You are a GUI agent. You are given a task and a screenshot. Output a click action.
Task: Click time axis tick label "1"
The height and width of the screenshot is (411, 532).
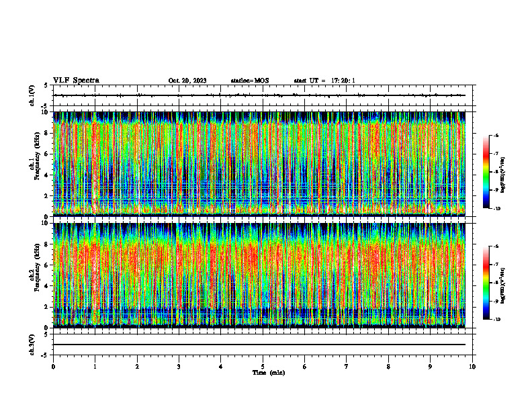pyautogui.click(x=95, y=367)
